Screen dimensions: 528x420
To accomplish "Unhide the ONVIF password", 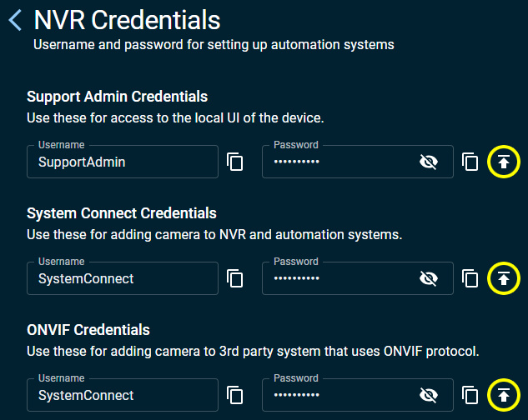I will [x=429, y=395].
